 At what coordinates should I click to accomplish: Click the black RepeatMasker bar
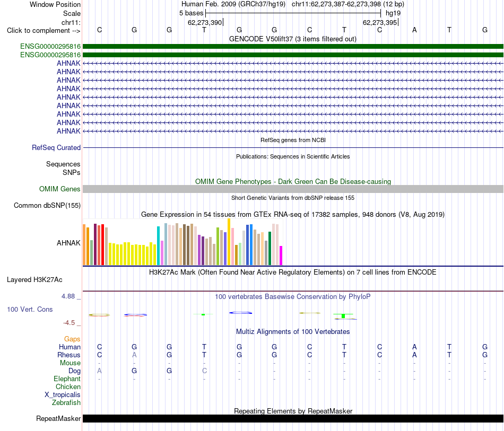[x=293, y=418]
